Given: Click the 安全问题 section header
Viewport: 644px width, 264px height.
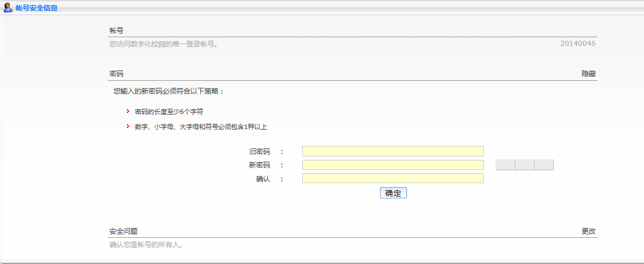Looking at the screenshot, I should pyautogui.click(x=123, y=231).
